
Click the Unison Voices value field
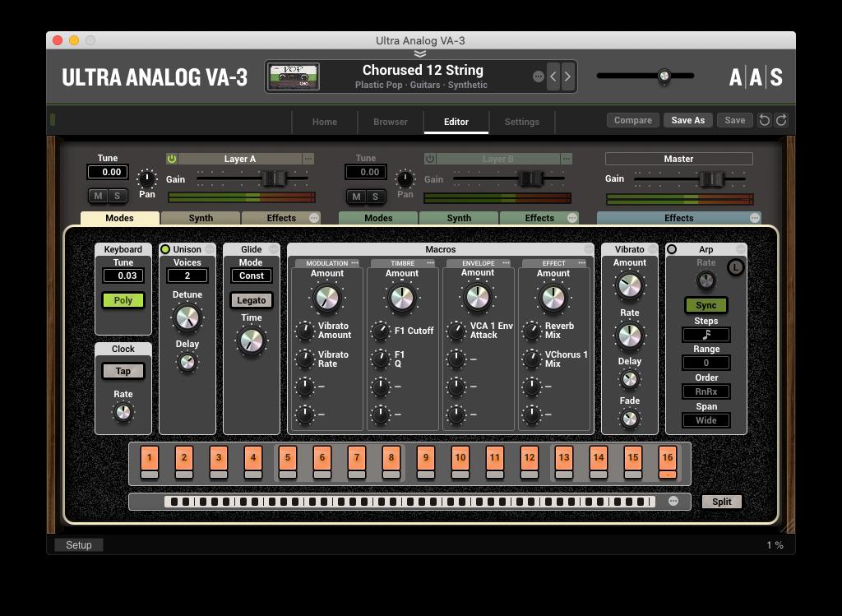tap(187, 276)
